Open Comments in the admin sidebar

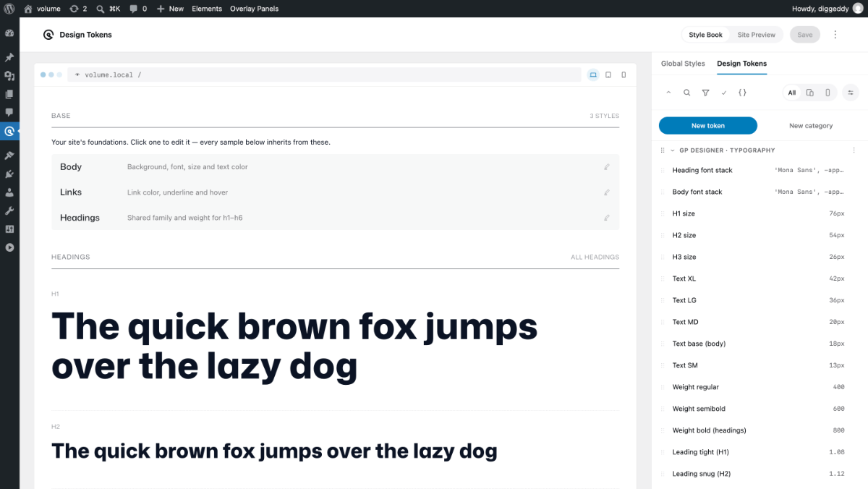9,112
